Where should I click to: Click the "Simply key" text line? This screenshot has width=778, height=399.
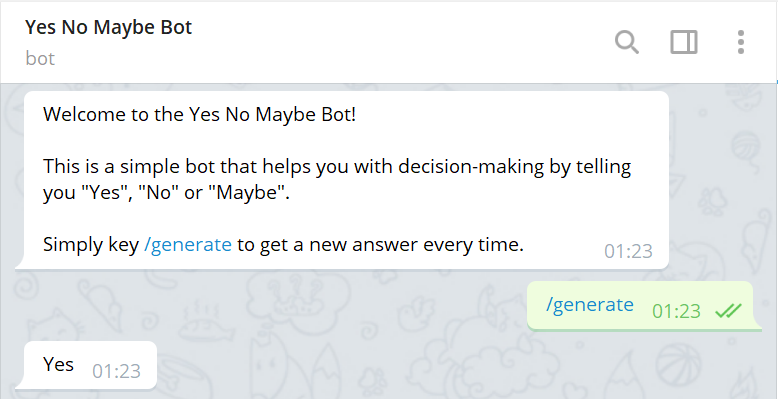click(x=283, y=245)
